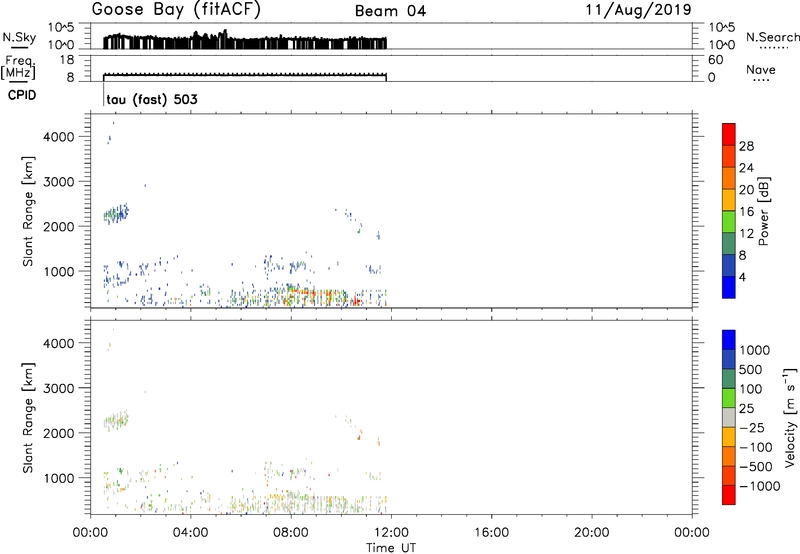Pick the yellow segment between 16 and 20 dB
This screenshot has width=800, height=554.
point(729,199)
